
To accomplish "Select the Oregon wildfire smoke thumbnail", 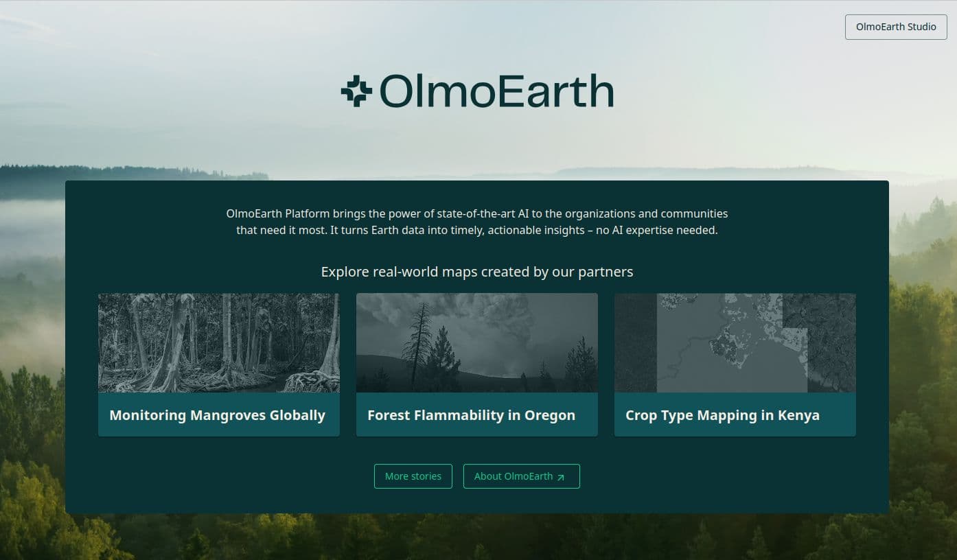I will click(476, 342).
